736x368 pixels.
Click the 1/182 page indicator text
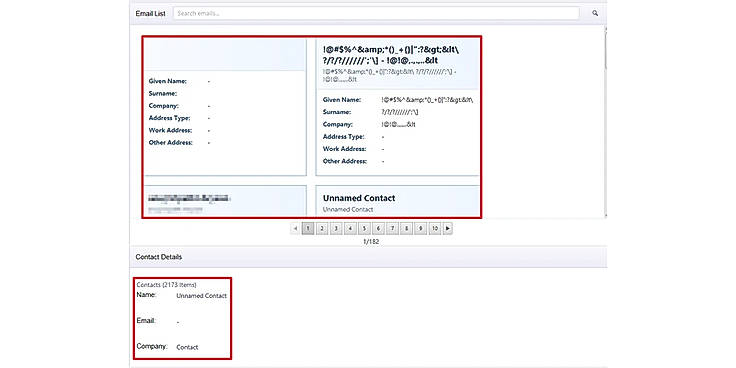(x=371, y=242)
